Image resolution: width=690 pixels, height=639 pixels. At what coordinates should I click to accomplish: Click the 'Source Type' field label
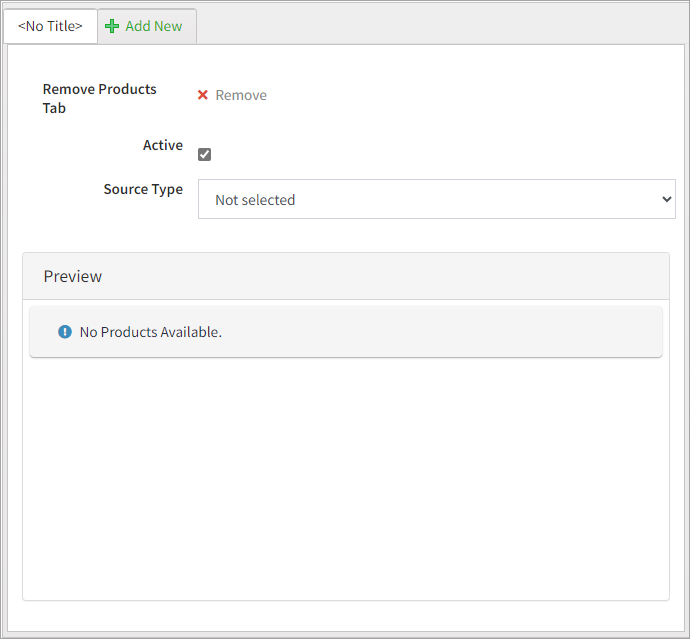143,189
